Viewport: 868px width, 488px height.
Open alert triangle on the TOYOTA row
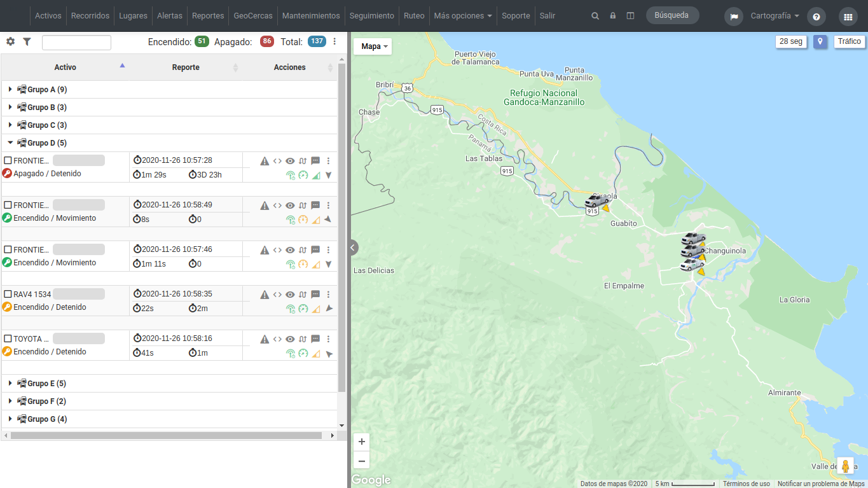click(265, 339)
